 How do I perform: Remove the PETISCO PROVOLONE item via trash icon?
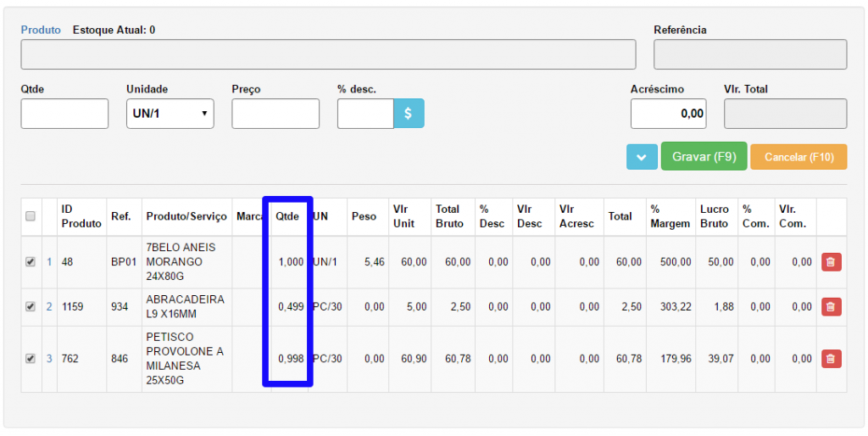pos(831,359)
